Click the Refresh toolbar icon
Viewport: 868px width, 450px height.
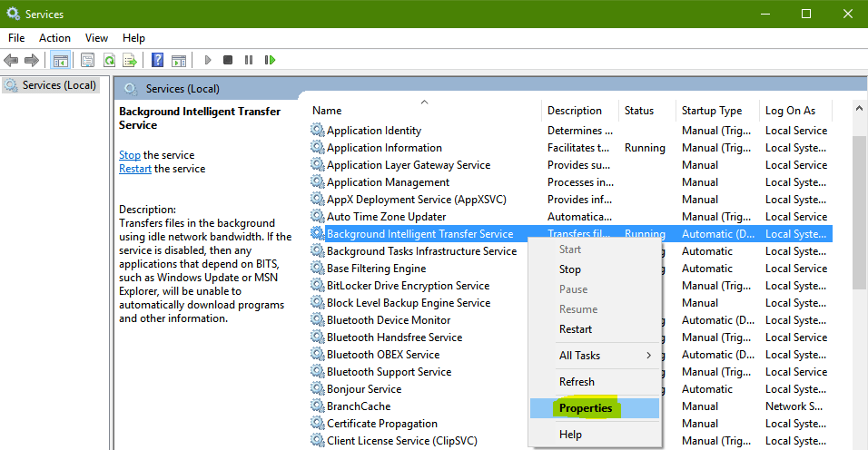pos(109,60)
